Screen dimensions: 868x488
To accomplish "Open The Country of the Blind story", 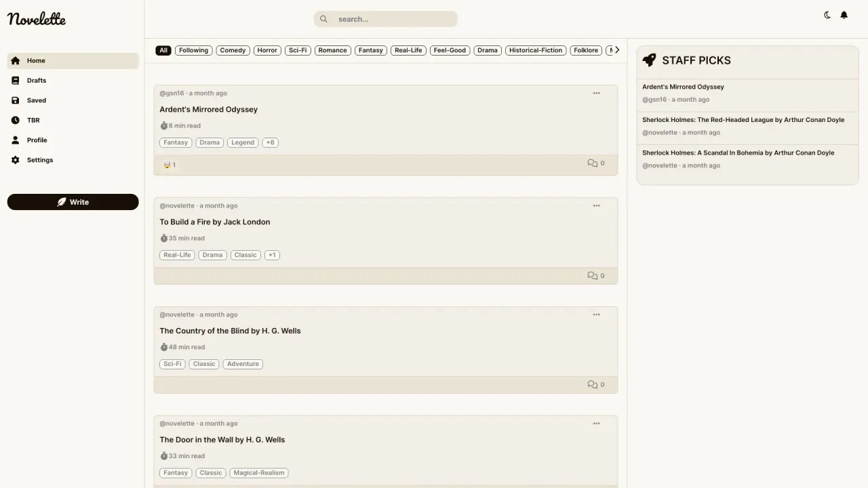I will click(230, 331).
